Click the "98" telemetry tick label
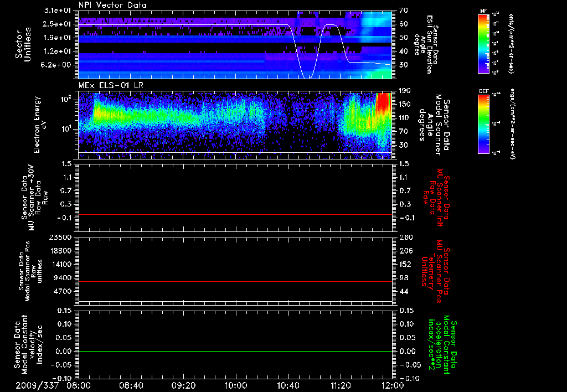567x392 pixels. click(403, 278)
